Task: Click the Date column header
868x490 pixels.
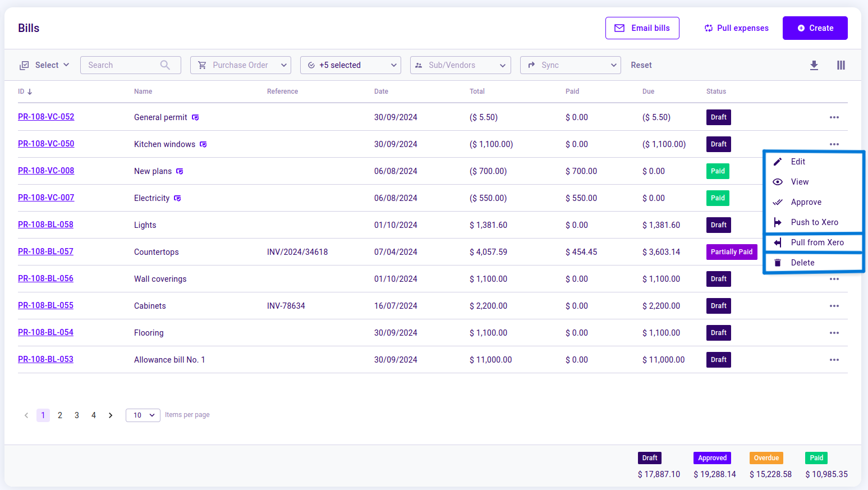Action: (381, 91)
